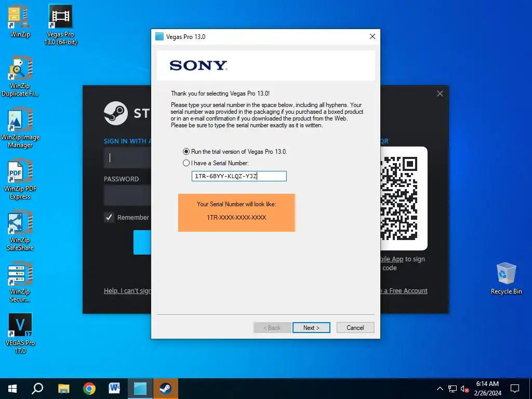Open Steam Mobile App link
Viewport: 532px width, 399px height.
tap(392, 259)
